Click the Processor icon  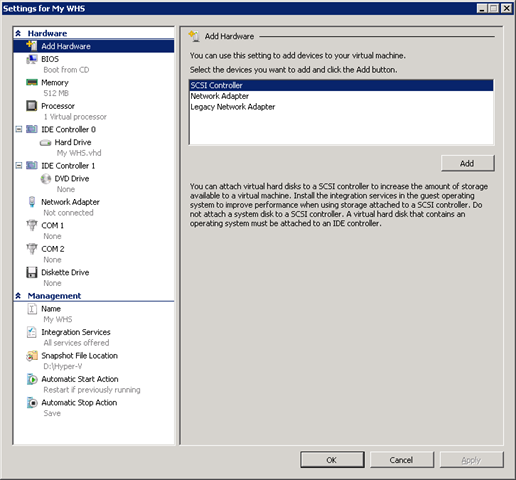click(x=32, y=106)
